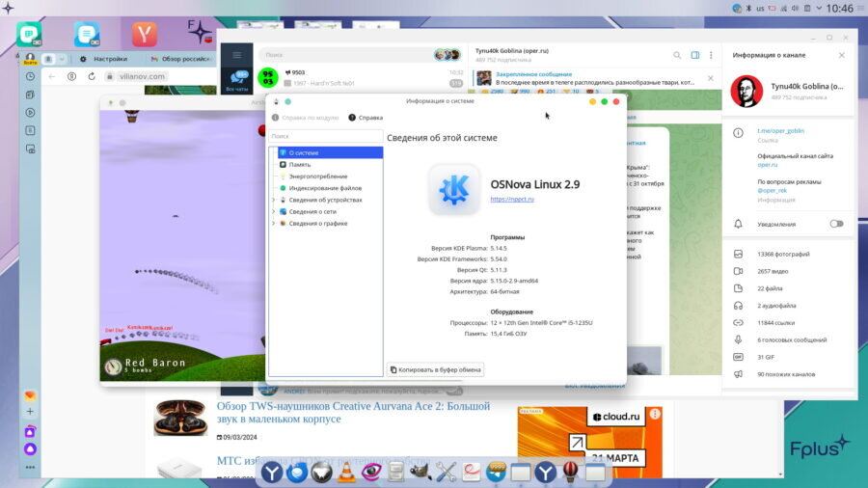
Task: Open history clock icon in browser sidebar
Action: [x=31, y=76]
